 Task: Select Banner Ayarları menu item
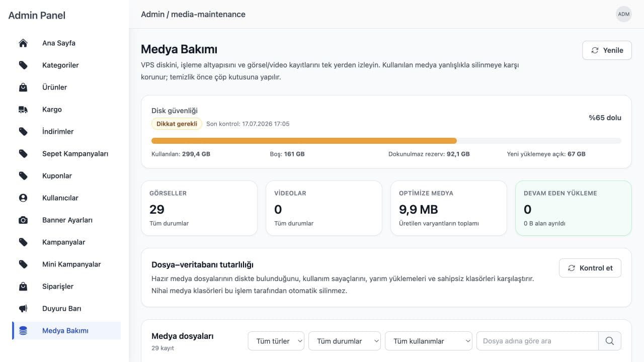[66, 220]
